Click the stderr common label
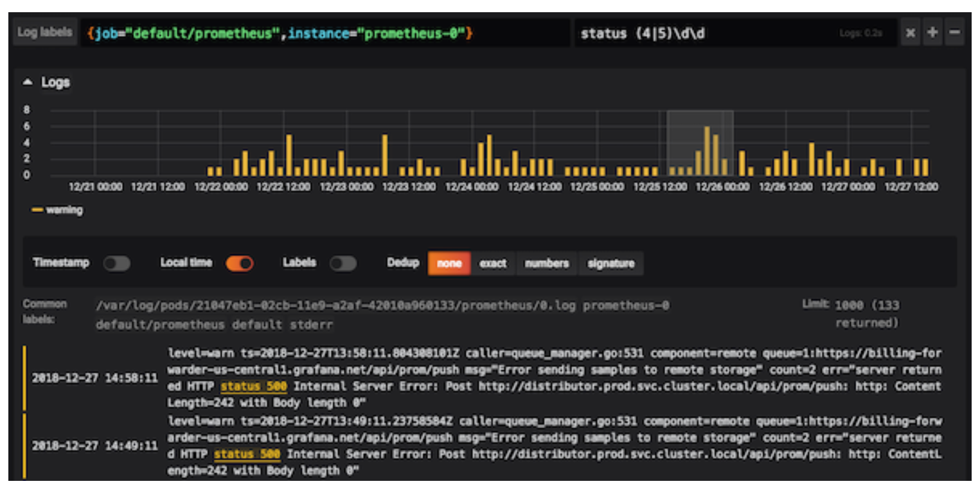The width and height of the screenshot is (980, 495). coord(310,325)
